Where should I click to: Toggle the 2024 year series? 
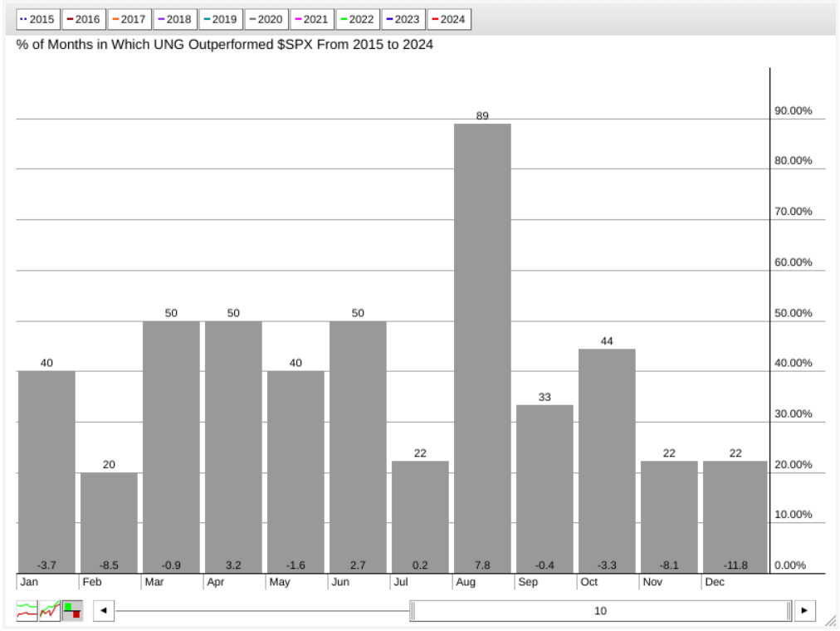448,19
